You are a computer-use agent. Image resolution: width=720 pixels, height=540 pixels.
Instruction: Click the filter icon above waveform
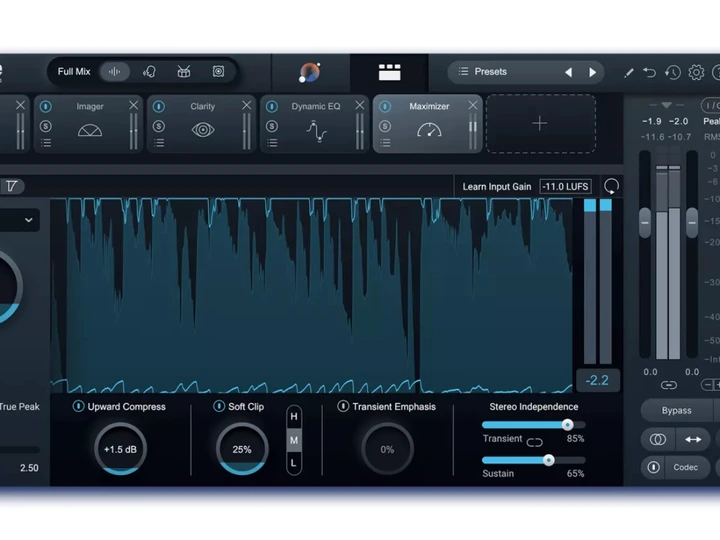11,186
